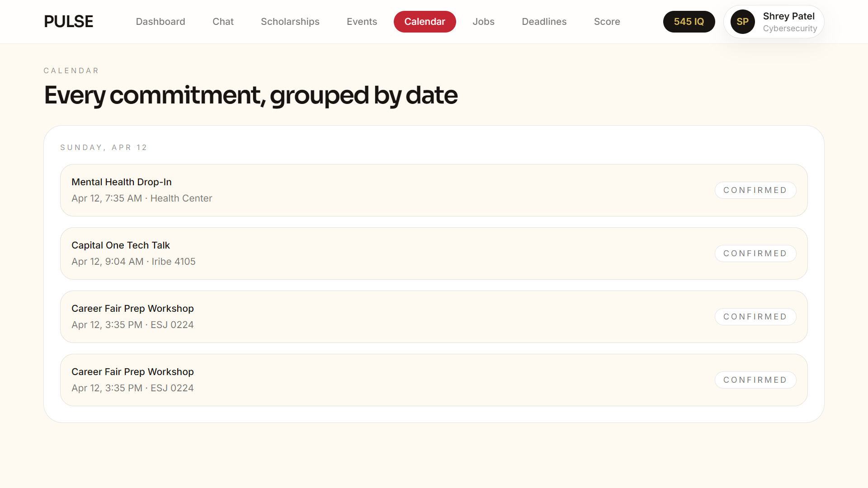The width and height of the screenshot is (868, 488).
Task: Open the last Career Fair Prep Workshop card
Action: pos(362,380)
